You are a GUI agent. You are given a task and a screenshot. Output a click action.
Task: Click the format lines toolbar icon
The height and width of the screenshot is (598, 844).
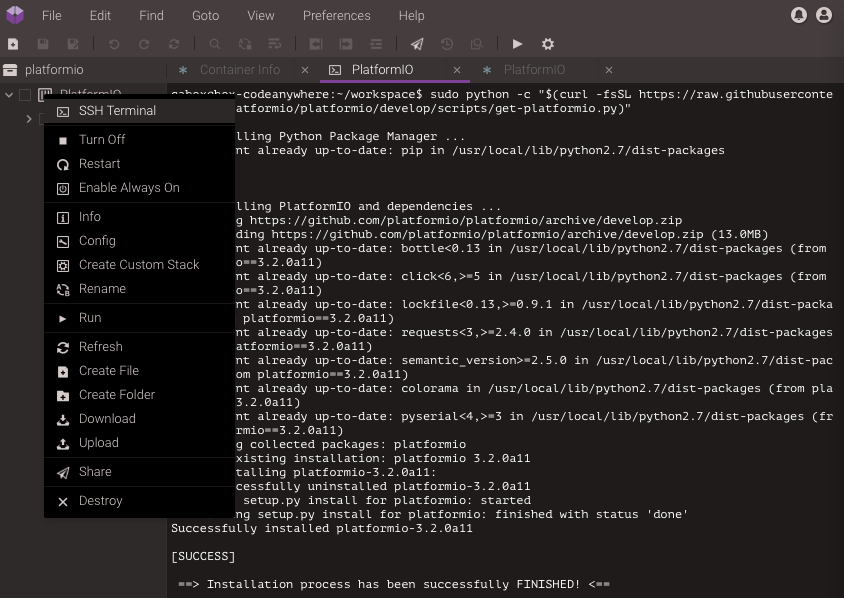(x=376, y=44)
